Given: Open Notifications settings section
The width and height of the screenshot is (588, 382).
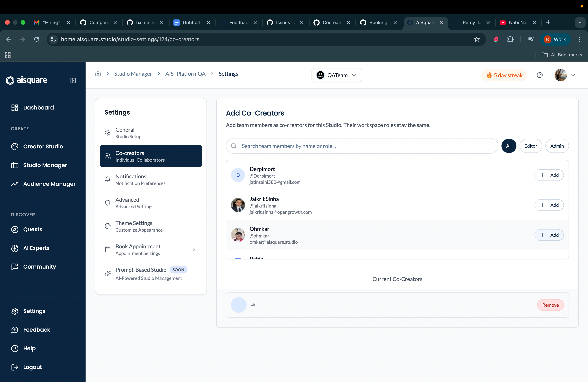Looking at the screenshot, I should 151,180.
